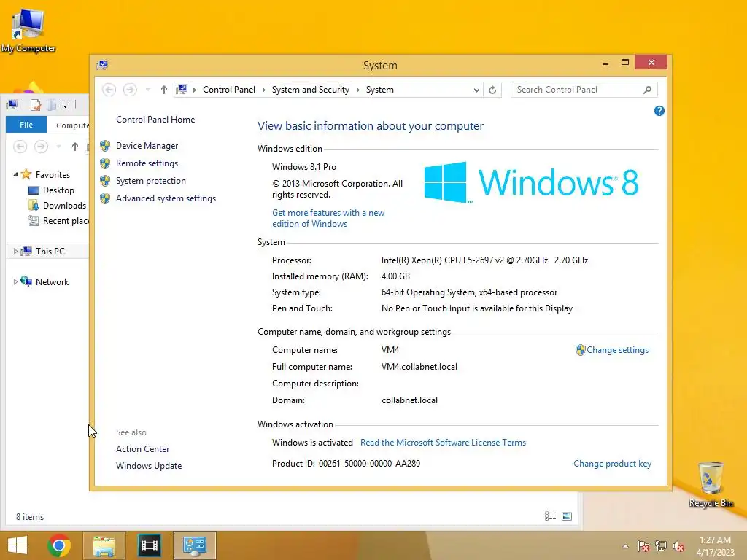
Task: Show hidden tray icons arrow
Action: pyautogui.click(x=625, y=546)
